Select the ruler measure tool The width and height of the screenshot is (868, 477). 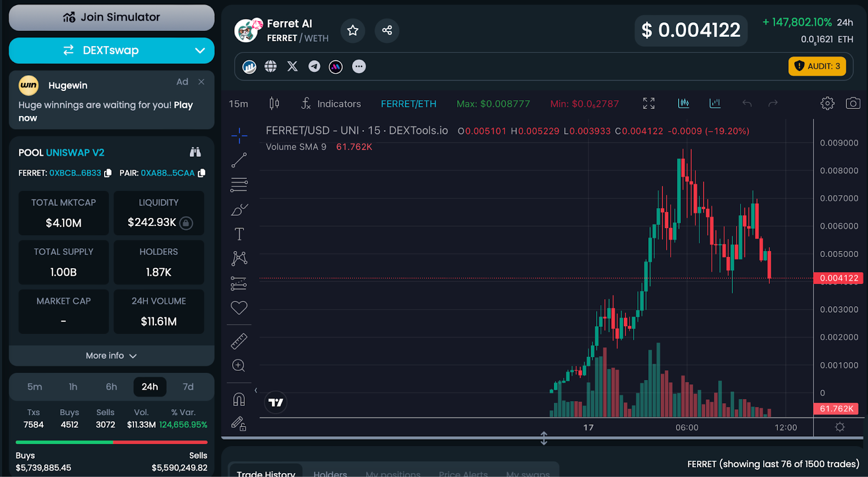pyautogui.click(x=239, y=341)
